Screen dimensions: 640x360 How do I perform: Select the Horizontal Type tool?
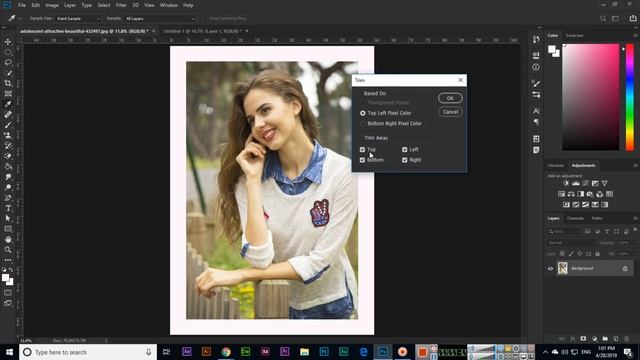(x=8, y=208)
